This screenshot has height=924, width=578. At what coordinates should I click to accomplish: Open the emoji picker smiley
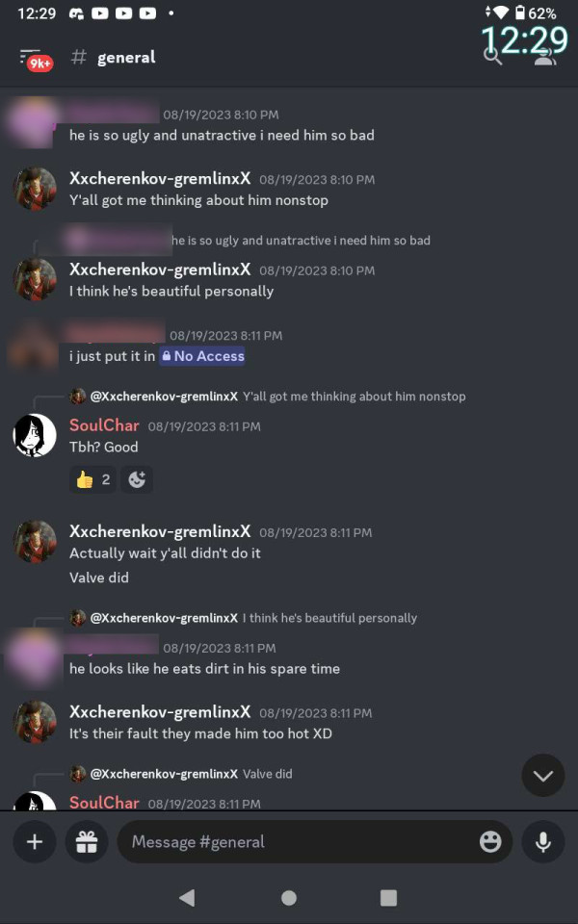[490, 841]
